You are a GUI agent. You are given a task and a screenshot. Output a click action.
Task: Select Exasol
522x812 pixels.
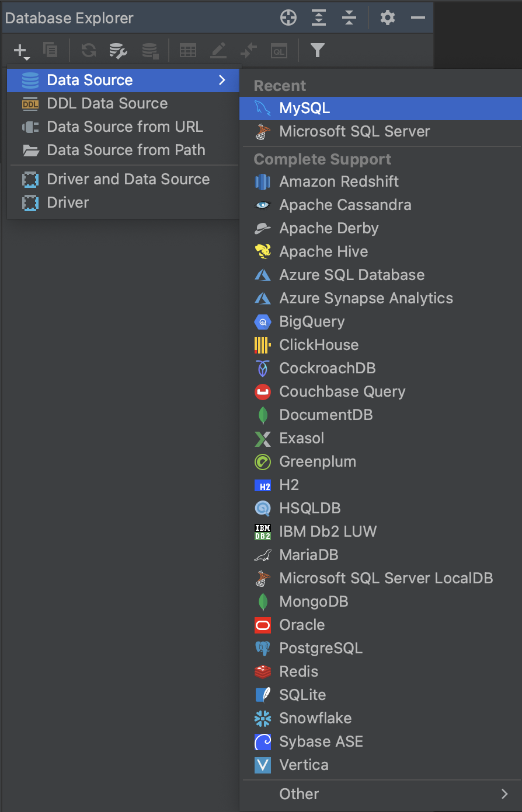(381, 438)
